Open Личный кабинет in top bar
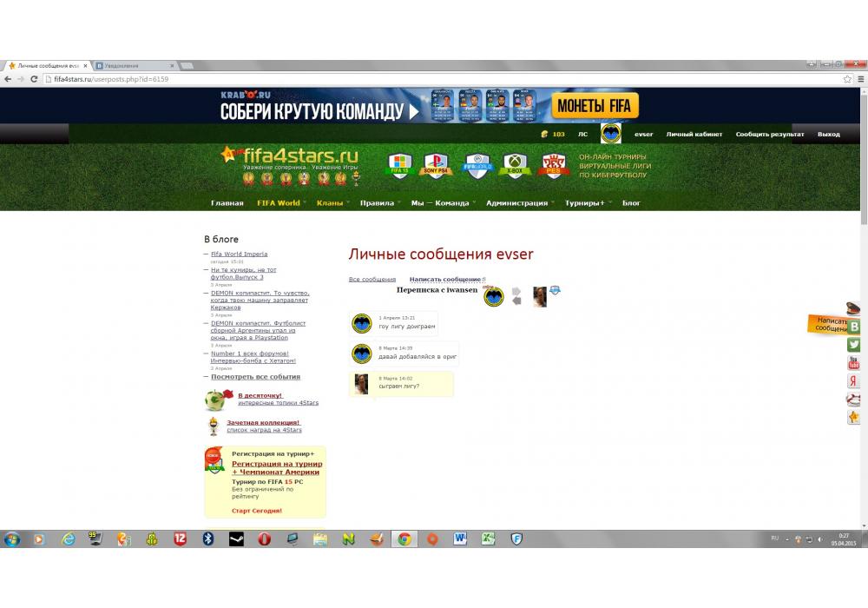This screenshot has height=608, width=868. click(694, 134)
